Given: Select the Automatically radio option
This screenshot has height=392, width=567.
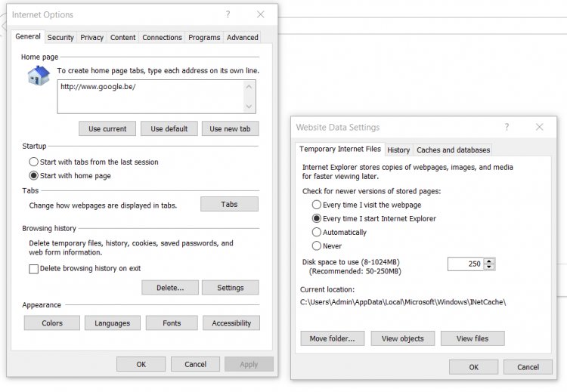Looking at the screenshot, I should (x=317, y=232).
